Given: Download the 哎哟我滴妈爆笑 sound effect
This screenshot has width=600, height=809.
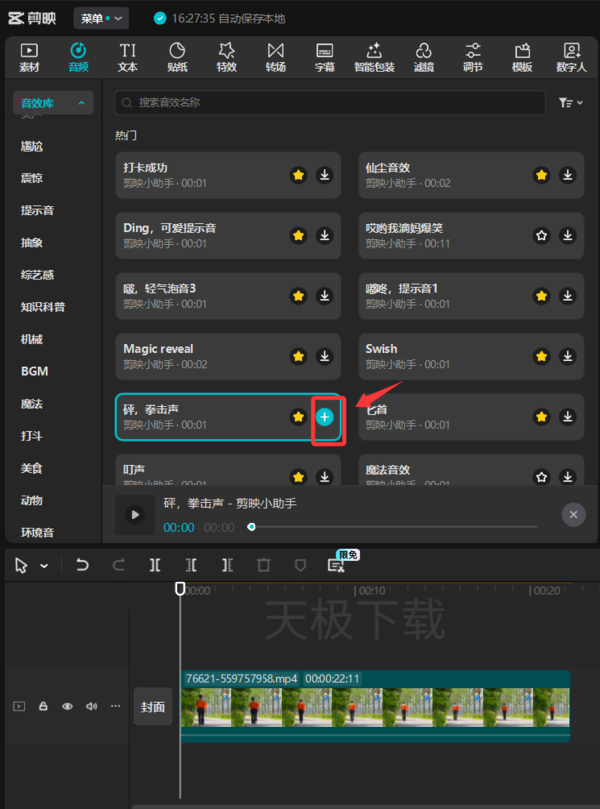Looking at the screenshot, I should coord(567,235).
